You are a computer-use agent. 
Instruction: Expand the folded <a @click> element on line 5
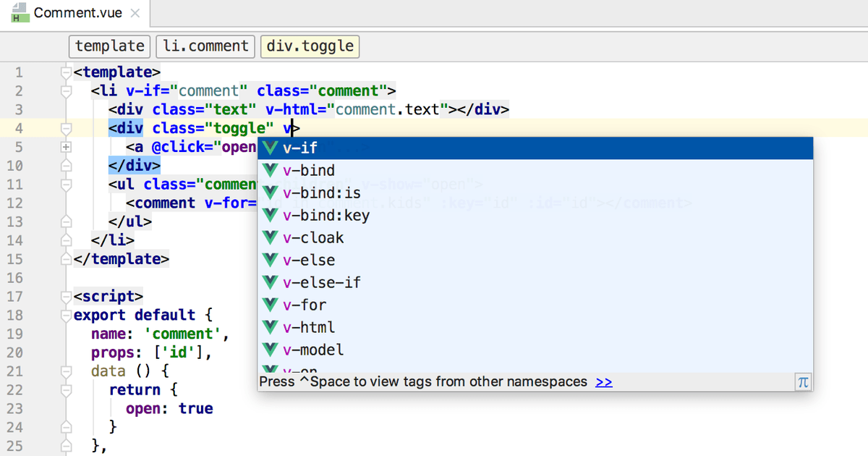tap(66, 148)
